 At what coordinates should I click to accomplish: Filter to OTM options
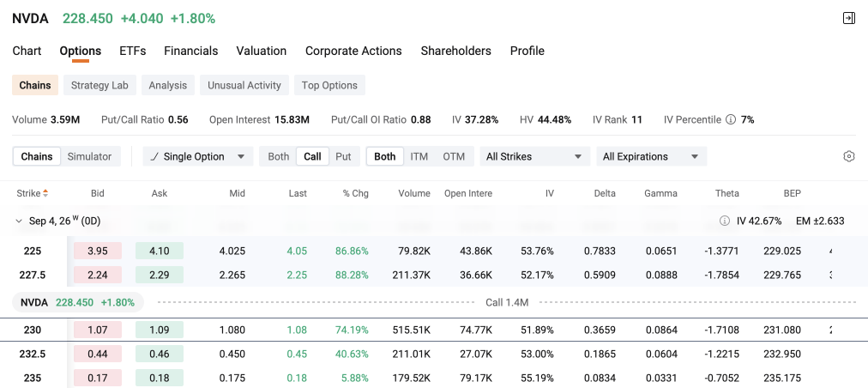point(454,156)
